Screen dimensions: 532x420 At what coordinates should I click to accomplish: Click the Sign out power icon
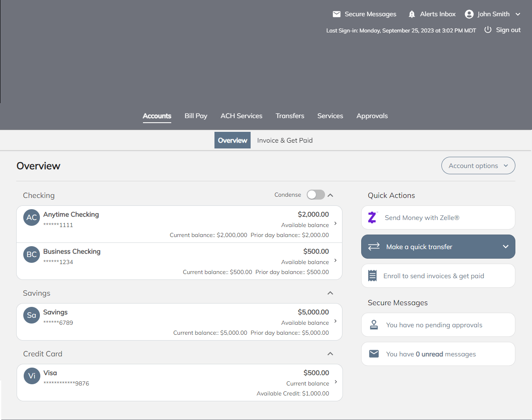click(488, 30)
